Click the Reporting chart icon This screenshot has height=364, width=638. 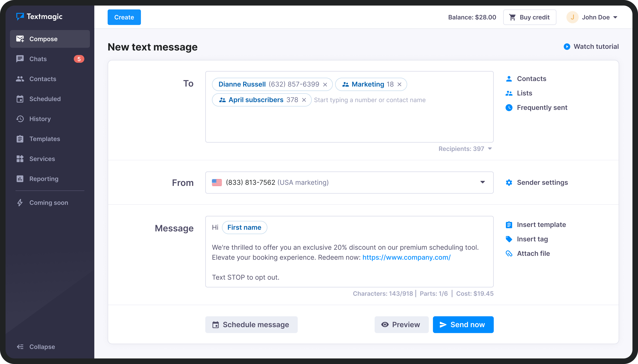(20, 179)
